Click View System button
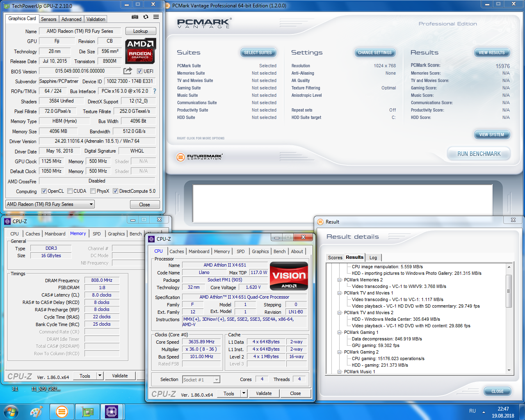Image resolution: width=525 pixels, height=420 pixels. coord(492,135)
